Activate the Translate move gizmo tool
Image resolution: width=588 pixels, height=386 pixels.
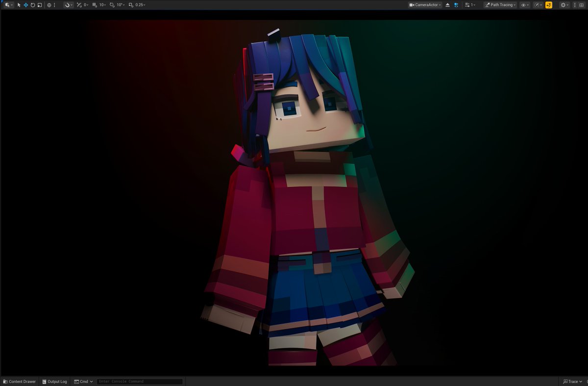[x=26, y=5]
